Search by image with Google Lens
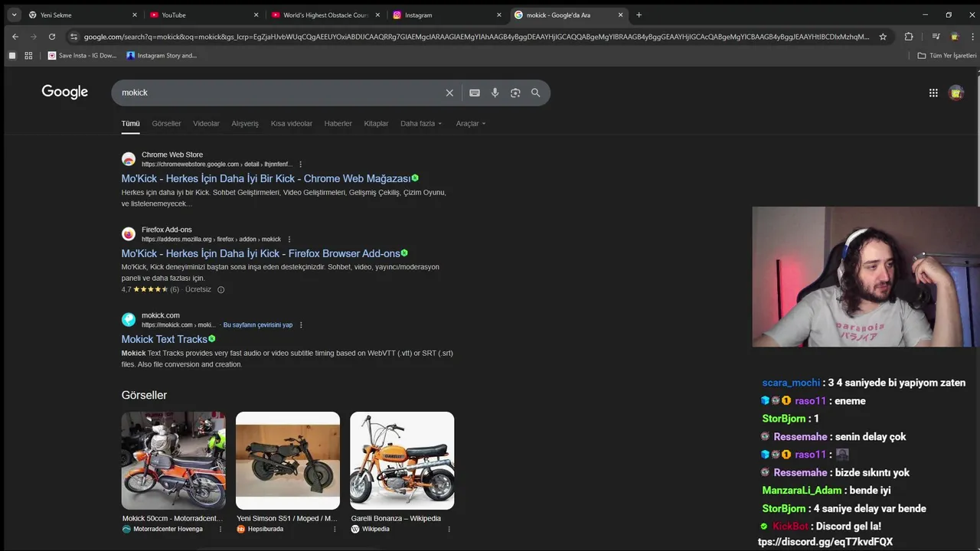The height and width of the screenshot is (551, 980). tap(515, 93)
